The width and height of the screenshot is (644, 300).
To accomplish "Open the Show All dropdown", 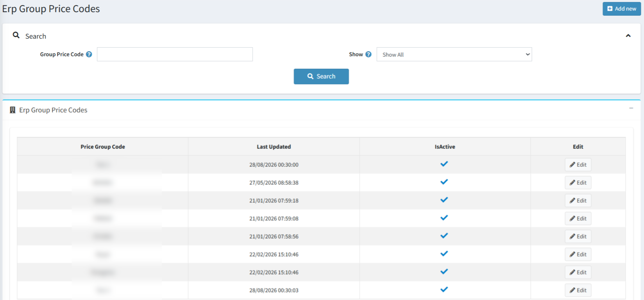I will [x=454, y=54].
